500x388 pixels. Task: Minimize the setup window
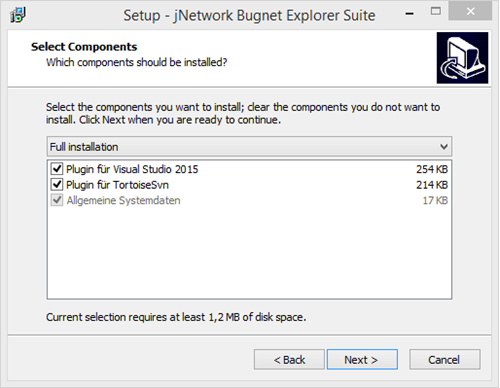click(410, 13)
